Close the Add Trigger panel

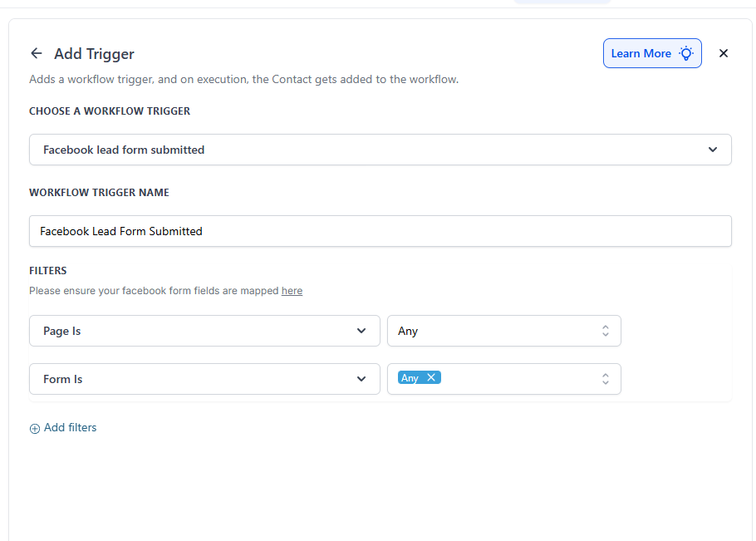click(723, 53)
